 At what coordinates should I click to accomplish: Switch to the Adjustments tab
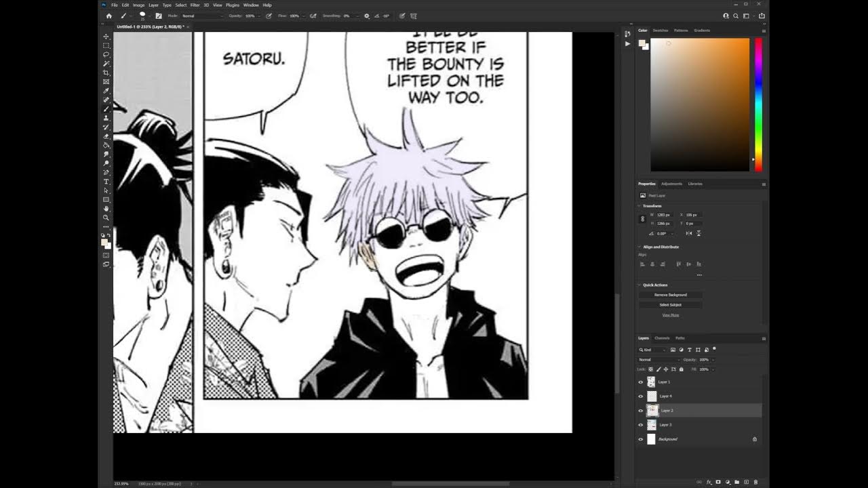(671, 184)
